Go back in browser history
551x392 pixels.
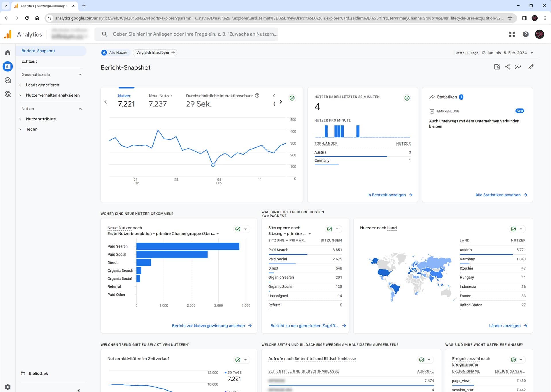click(x=6, y=18)
